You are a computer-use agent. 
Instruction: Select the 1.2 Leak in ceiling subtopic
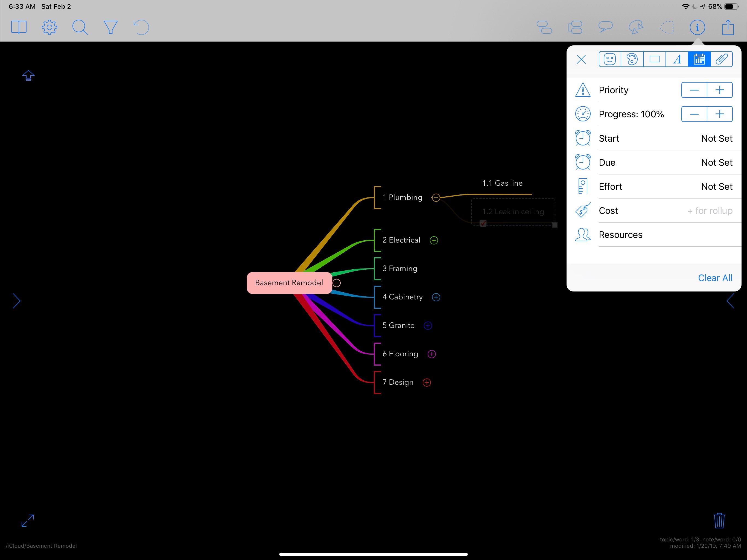[x=513, y=211]
